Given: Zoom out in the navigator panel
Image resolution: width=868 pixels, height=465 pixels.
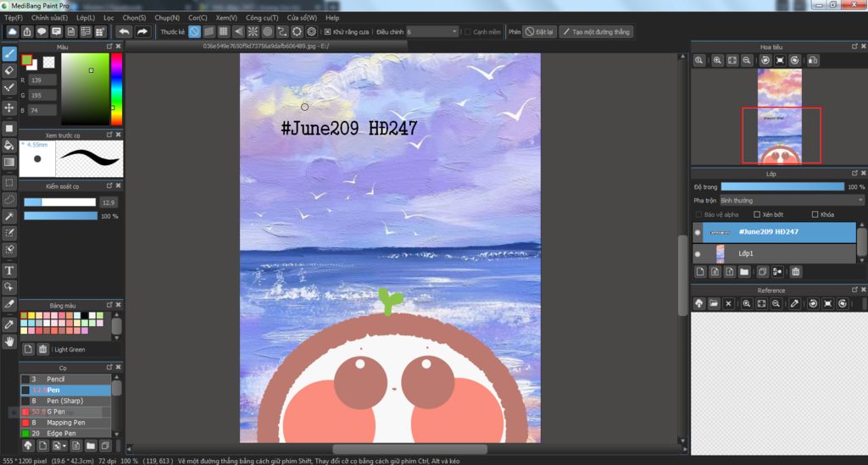Looking at the screenshot, I should [747, 60].
